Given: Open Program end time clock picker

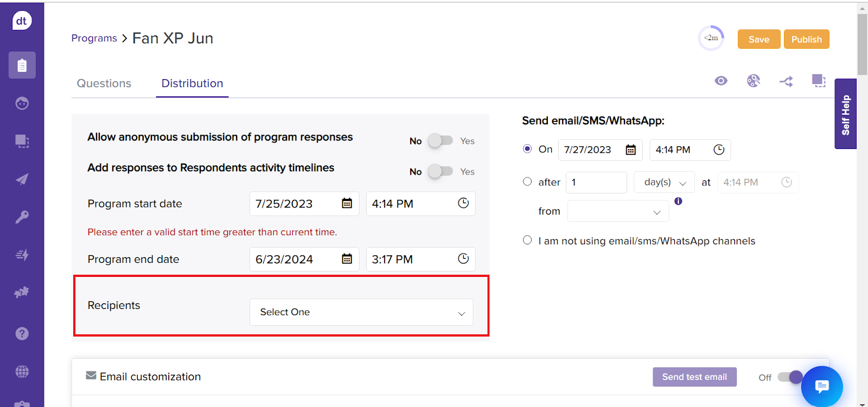Looking at the screenshot, I should (463, 259).
